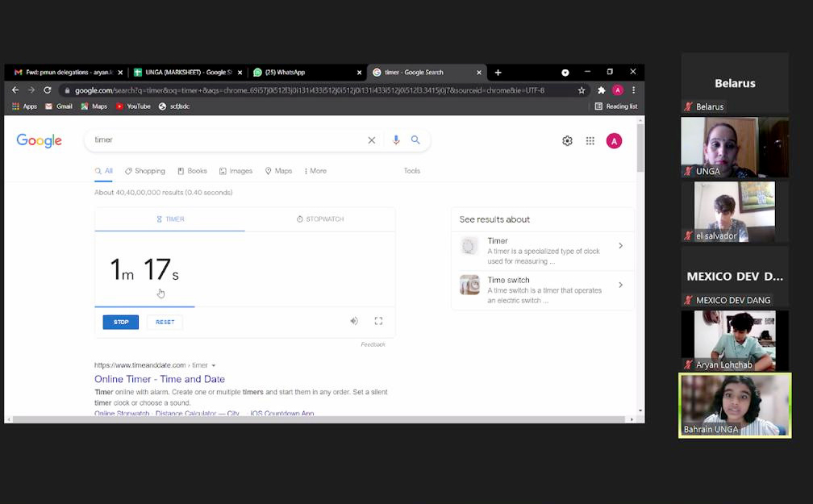This screenshot has height=504, width=813.
Task: Open the More search filters menu
Action: coord(315,171)
